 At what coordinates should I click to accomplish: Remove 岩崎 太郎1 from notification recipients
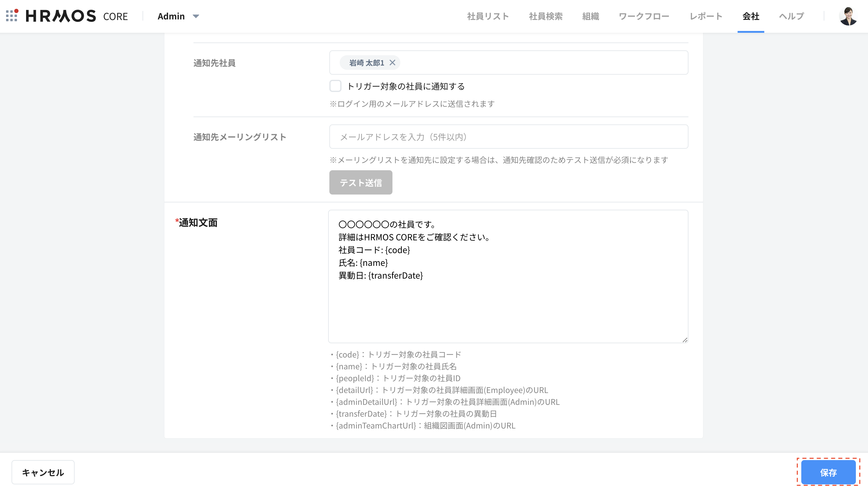pos(392,63)
